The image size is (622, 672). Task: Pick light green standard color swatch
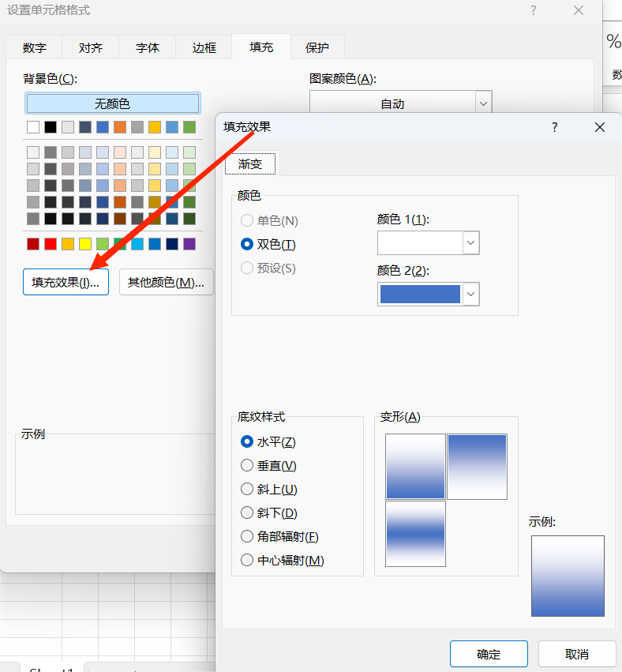tap(103, 244)
